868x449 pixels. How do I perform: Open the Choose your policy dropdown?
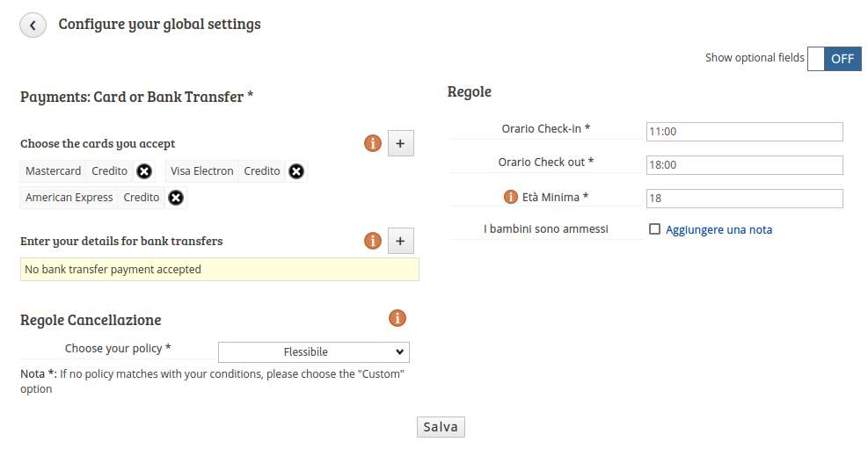click(314, 352)
